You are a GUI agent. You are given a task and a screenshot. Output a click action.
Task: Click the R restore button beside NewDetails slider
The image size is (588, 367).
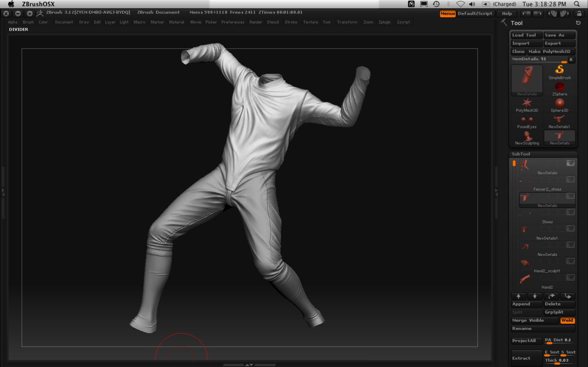click(571, 60)
